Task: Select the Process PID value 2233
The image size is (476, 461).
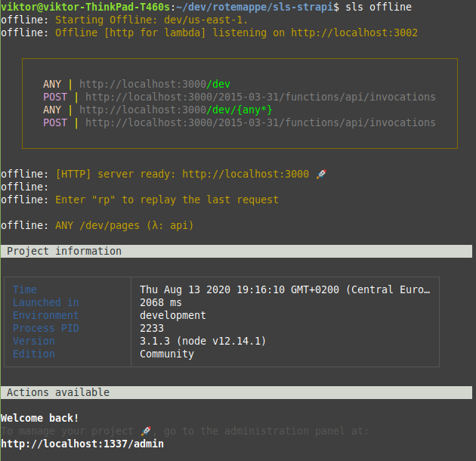Action: click(x=152, y=328)
